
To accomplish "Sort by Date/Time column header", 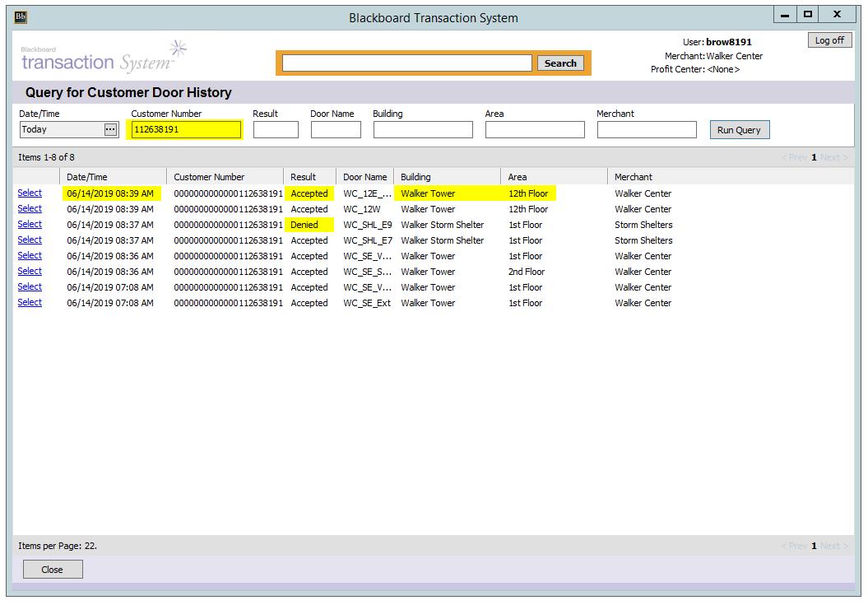I will point(113,177).
